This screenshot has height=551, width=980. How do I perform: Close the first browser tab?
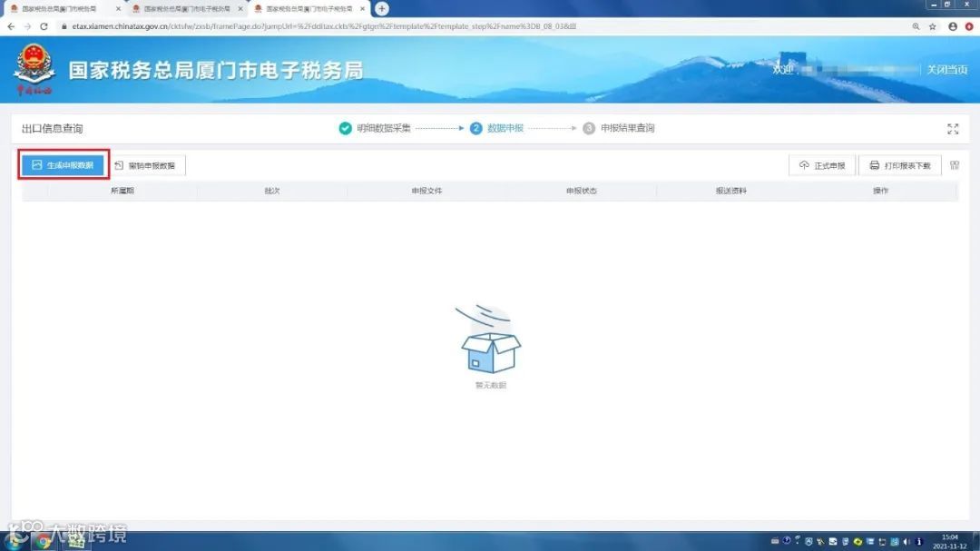[118, 9]
